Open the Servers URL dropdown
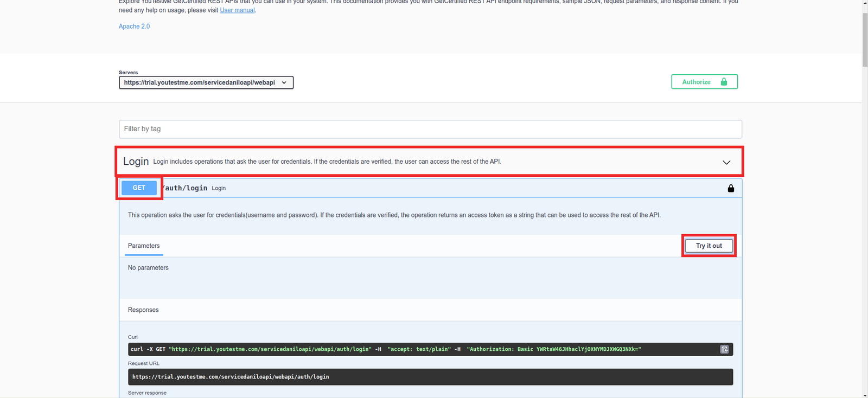The width and height of the screenshot is (868, 398). [206, 82]
